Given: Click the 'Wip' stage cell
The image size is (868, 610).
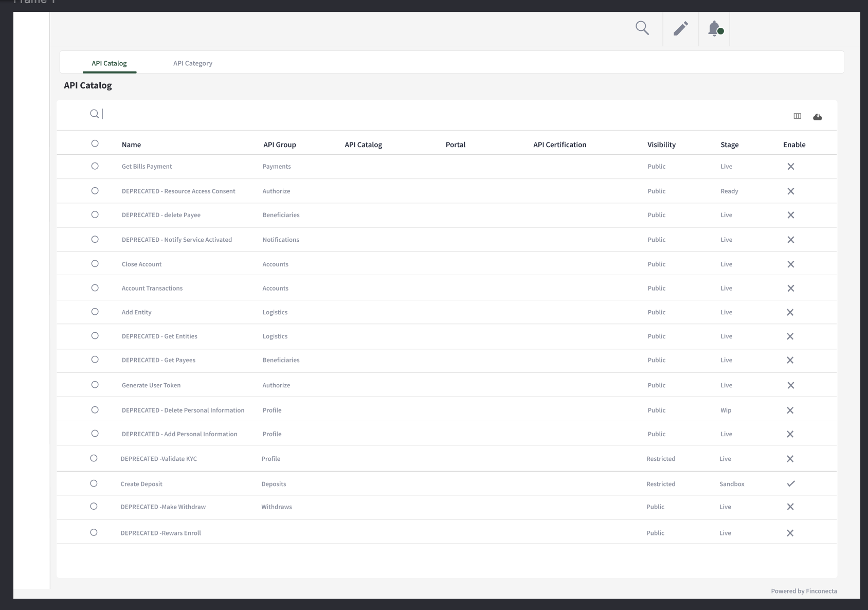Looking at the screenshot, I should pyautogui.click(x=726, y=410).
